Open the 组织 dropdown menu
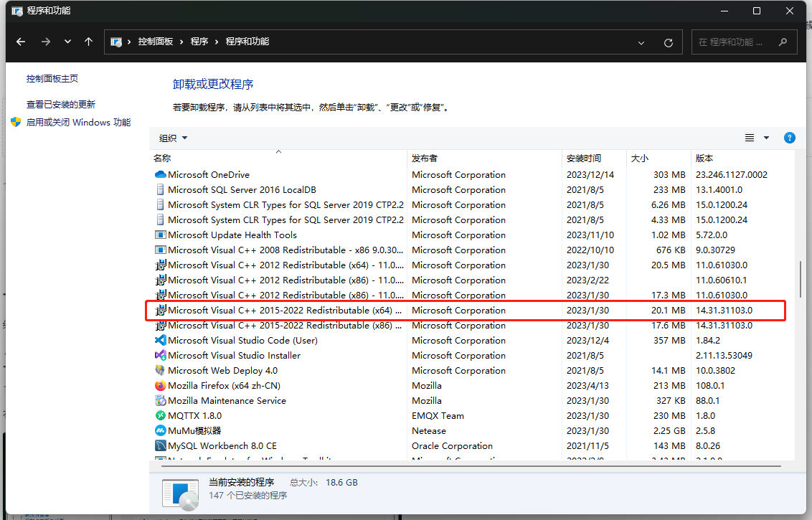The width and height of the screenshot is (812, 520). coord(173,138)
